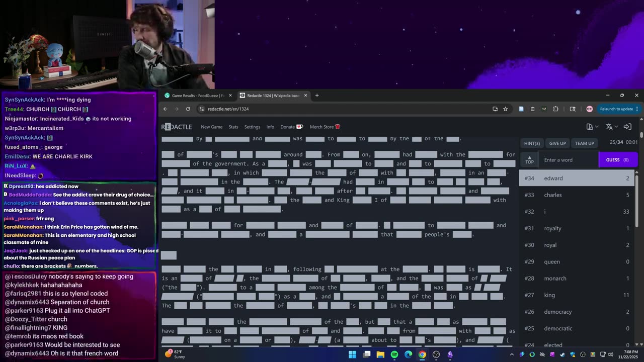Open the Extensions puzzle piece menu
The width and height of the screenshot is (644, 362).
555,109
